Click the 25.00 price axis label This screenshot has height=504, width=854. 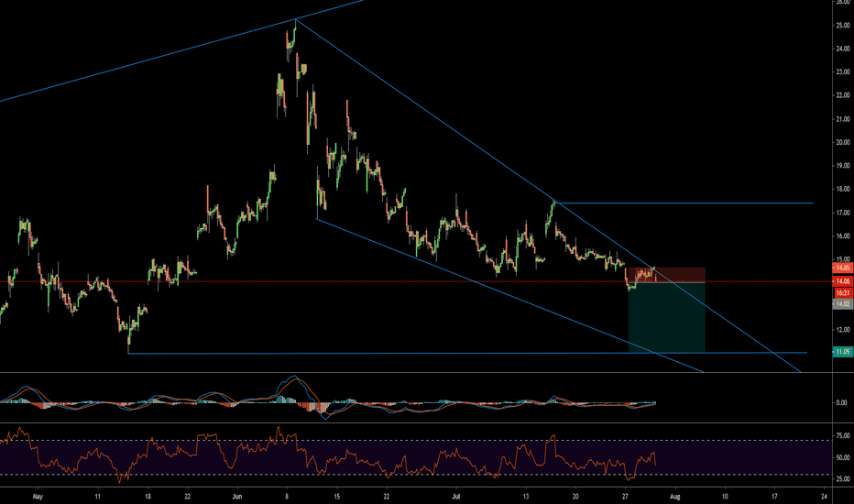coord(843,25)
